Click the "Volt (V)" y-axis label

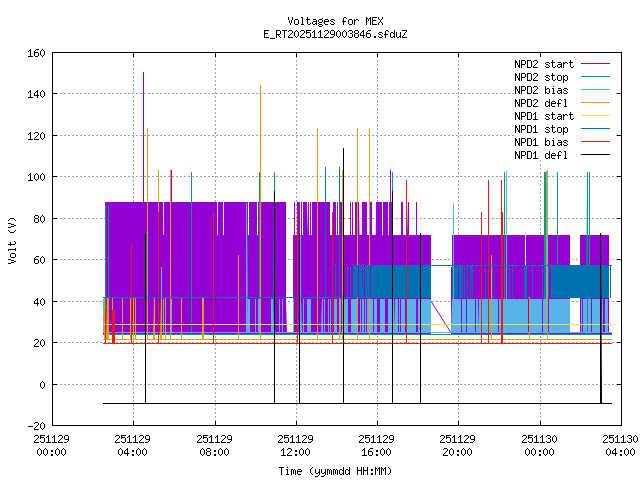pos(12,239)
